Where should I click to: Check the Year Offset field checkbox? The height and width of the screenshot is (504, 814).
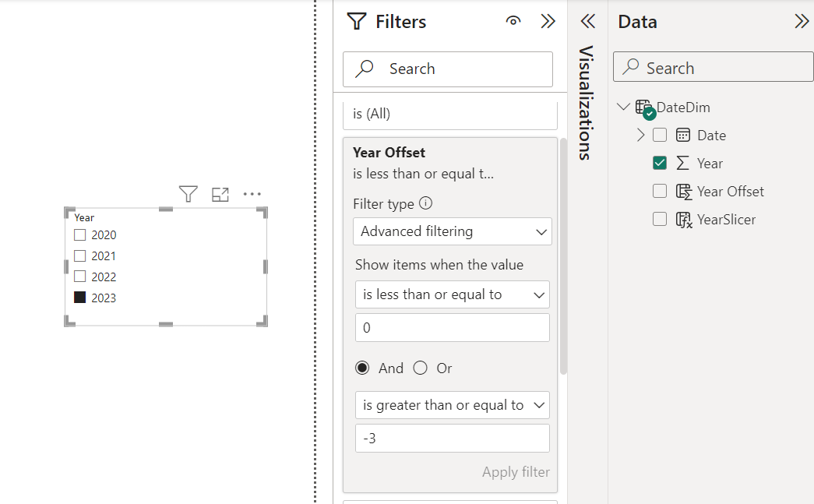coord(659,191)
